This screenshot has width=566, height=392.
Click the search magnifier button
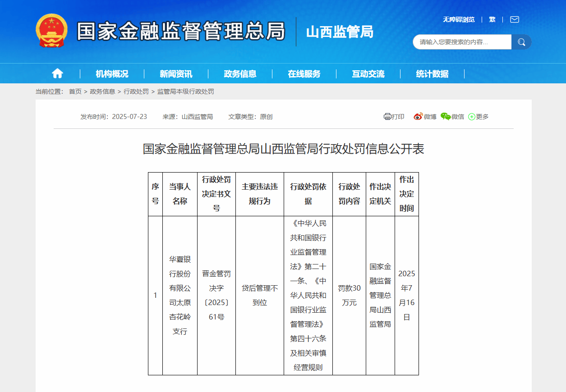[x=521, y=42]
